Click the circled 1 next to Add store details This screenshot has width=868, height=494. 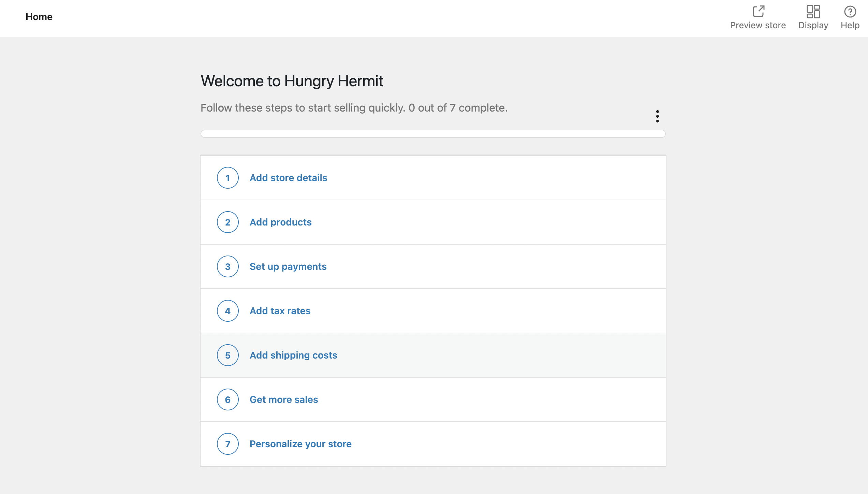pos(227,178)
